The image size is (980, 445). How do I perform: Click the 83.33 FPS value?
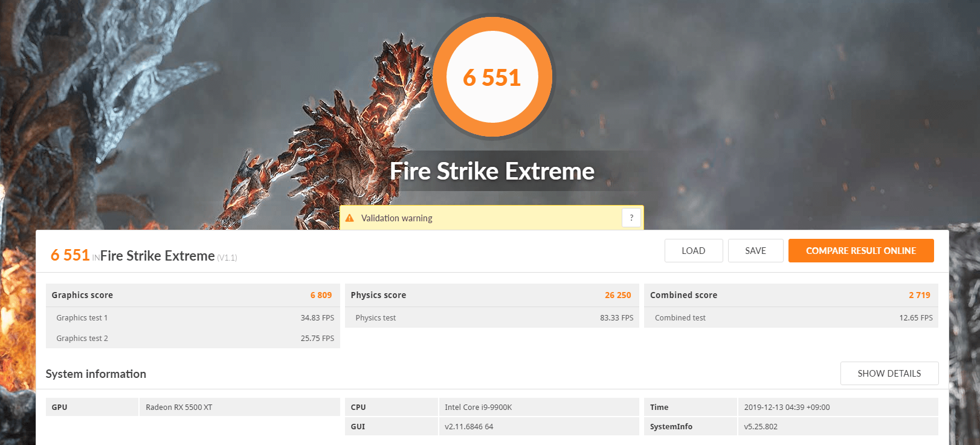617,317
